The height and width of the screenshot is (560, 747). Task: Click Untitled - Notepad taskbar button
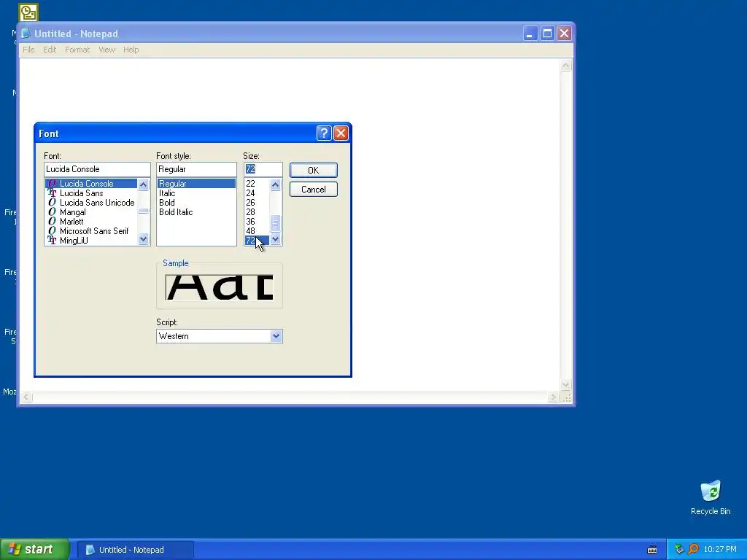(x=135, y=550)
